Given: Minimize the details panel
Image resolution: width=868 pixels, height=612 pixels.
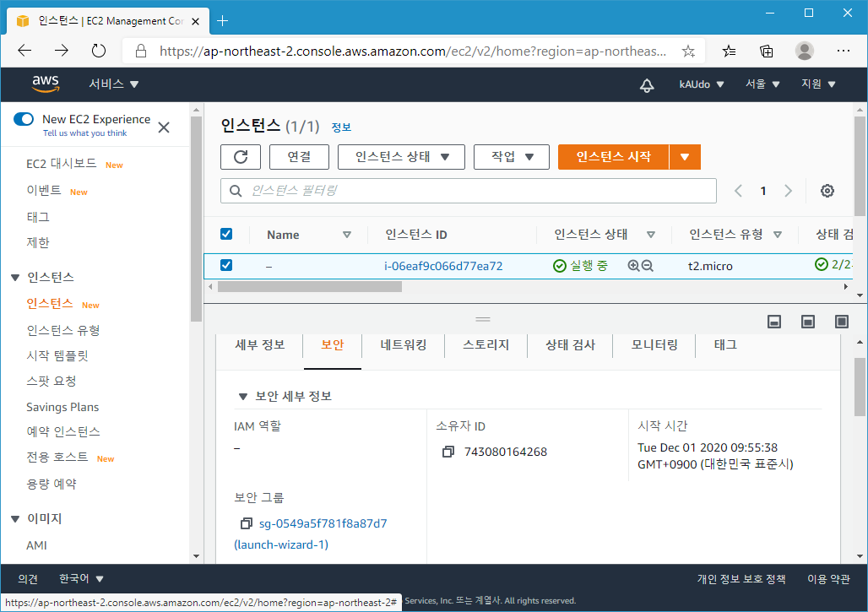Looking at the screenshot, I should [x=774, y=322].
